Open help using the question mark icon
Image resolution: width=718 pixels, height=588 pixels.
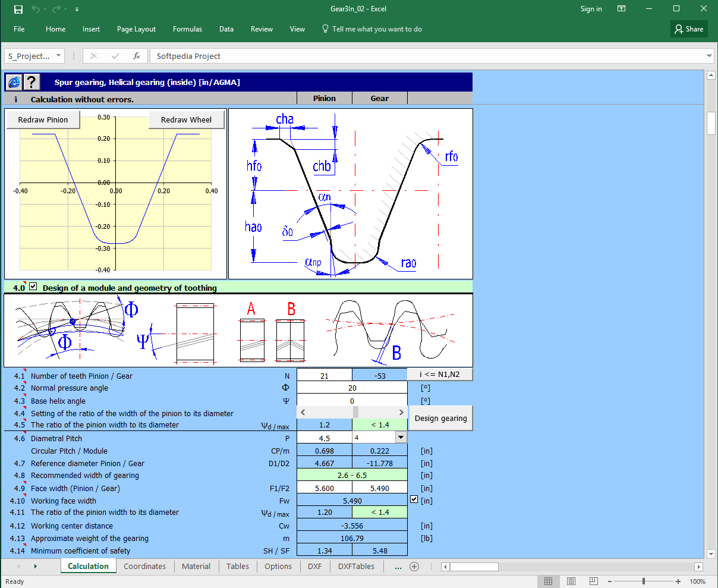(30, 82)
